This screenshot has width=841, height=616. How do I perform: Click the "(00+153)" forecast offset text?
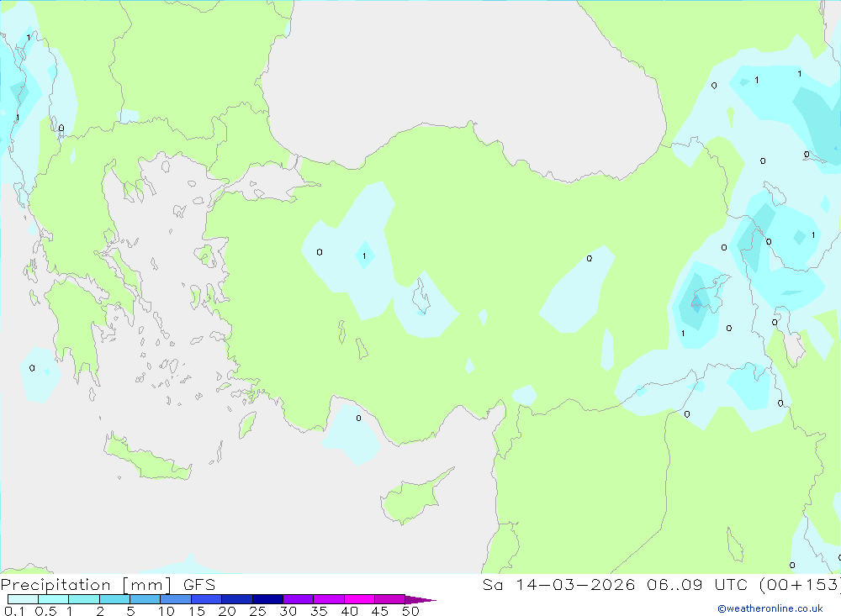click(x=800, y=585)
